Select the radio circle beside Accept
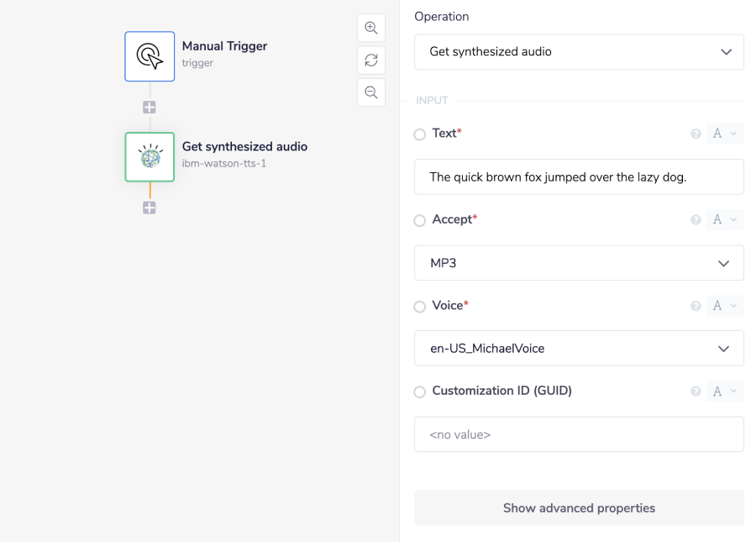 tap(419, 220)
